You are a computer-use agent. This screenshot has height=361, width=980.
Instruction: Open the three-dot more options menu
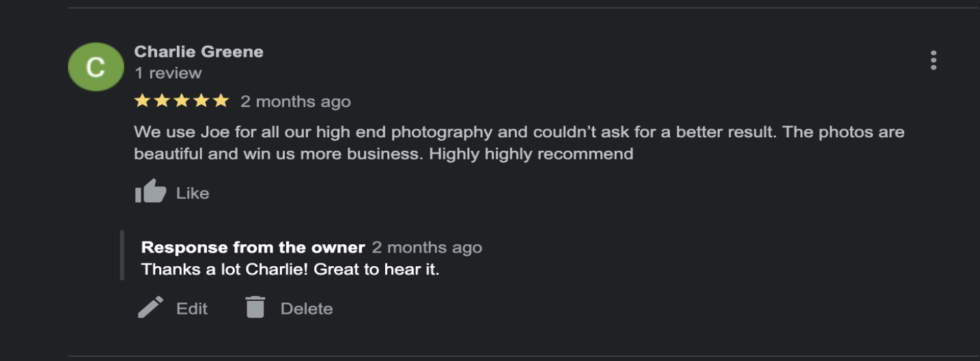pos(933,61)
